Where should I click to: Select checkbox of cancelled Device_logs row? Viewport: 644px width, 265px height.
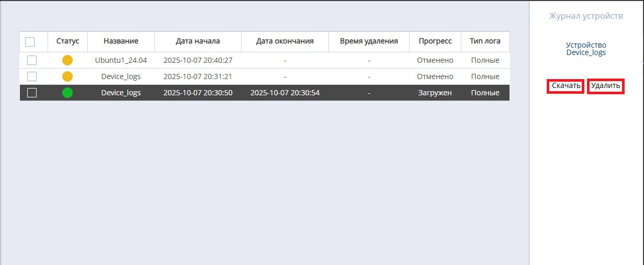point(32,76)
